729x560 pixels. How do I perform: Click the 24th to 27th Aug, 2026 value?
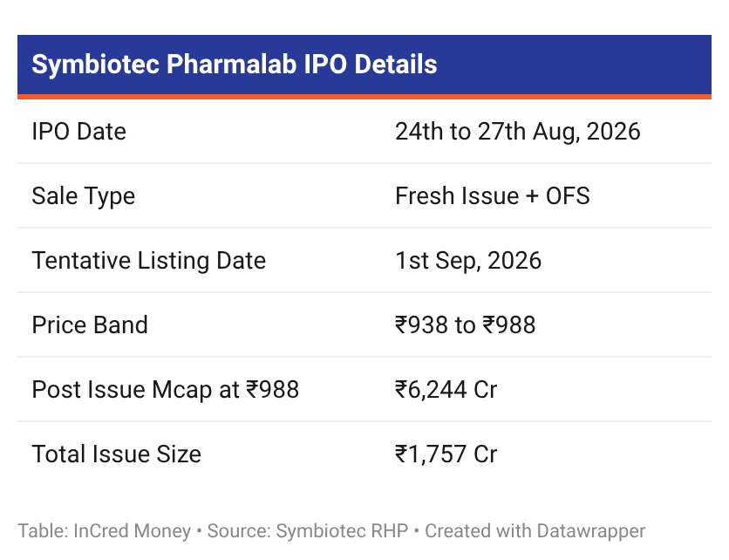point(517,132)
